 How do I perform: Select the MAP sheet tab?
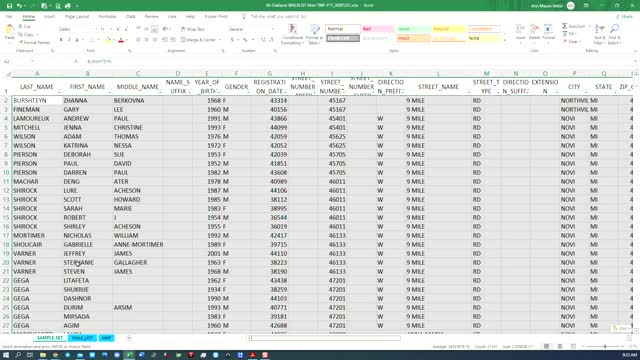[106, 338]
